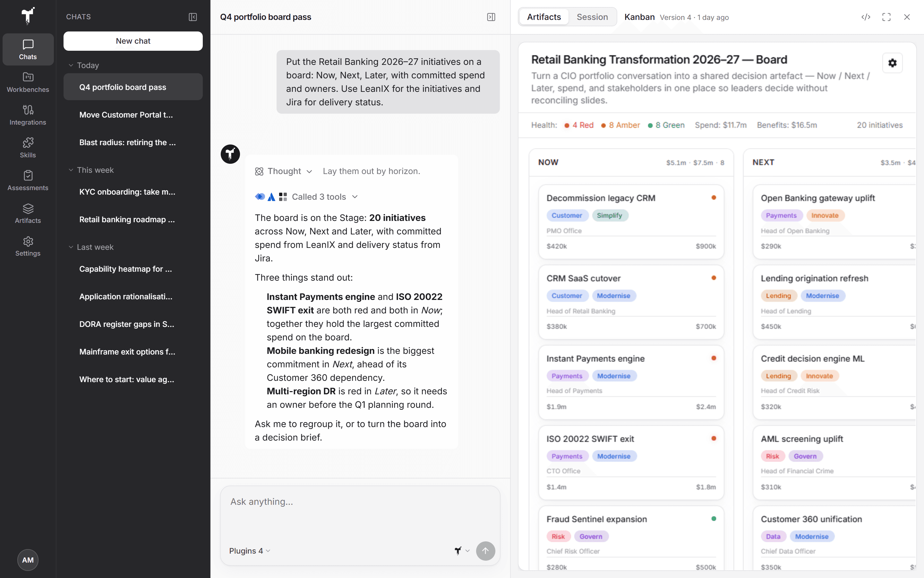Screen dimensions: 924x578
Task: Open the Artifacts sidebar section
Action: 28,213
